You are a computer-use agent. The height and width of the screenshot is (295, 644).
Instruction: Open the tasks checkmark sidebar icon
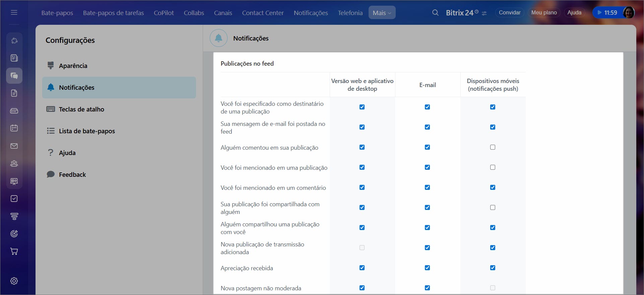click(x=14, y=199)
